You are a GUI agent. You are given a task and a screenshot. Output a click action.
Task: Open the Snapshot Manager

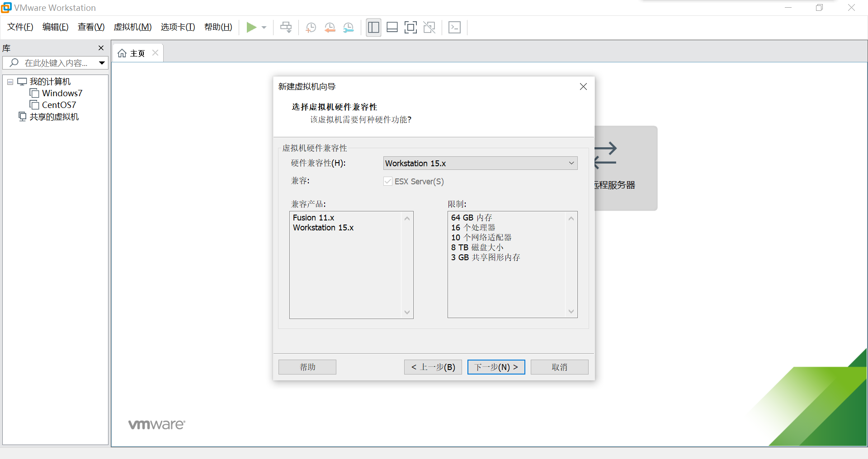pos(349,27)
